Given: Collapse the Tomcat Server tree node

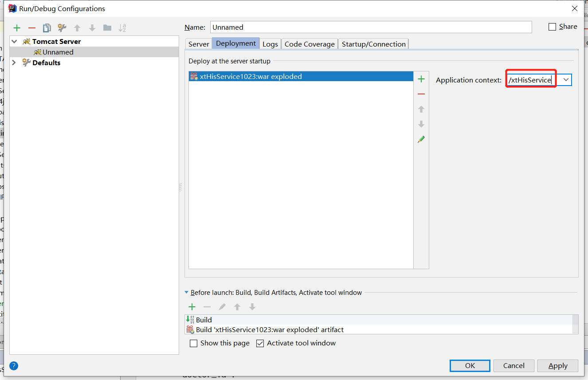Looking at the screenshot, I should (14, 41).
